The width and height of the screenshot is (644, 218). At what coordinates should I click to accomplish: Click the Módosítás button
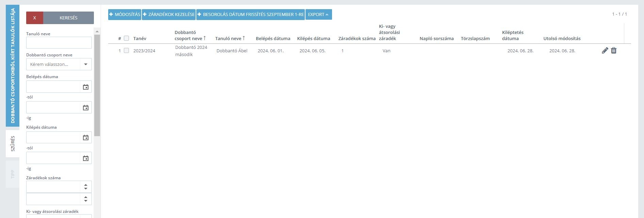click(125, 15)
